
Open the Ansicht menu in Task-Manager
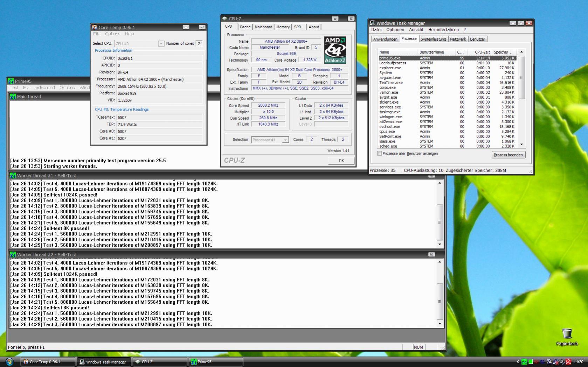[x=416, y=30]
